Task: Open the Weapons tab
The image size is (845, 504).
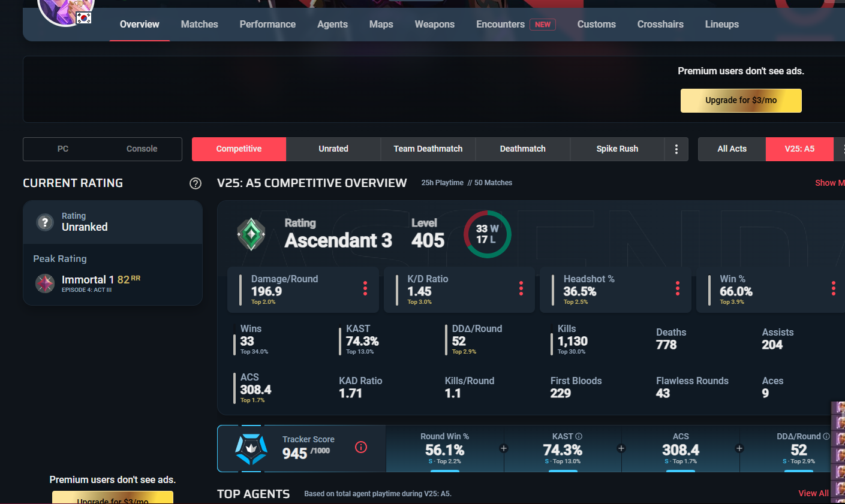Action: tap(435, 25)
